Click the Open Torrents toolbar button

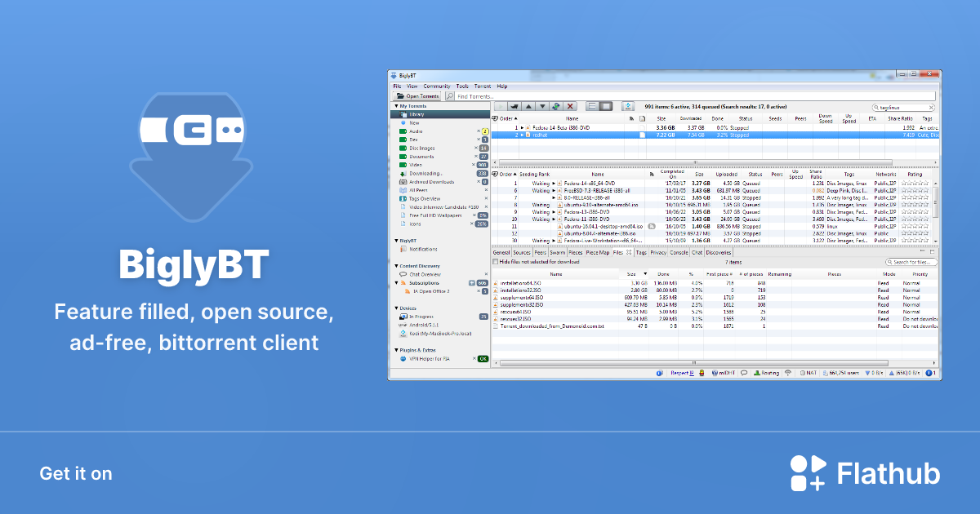coord(418,96)
